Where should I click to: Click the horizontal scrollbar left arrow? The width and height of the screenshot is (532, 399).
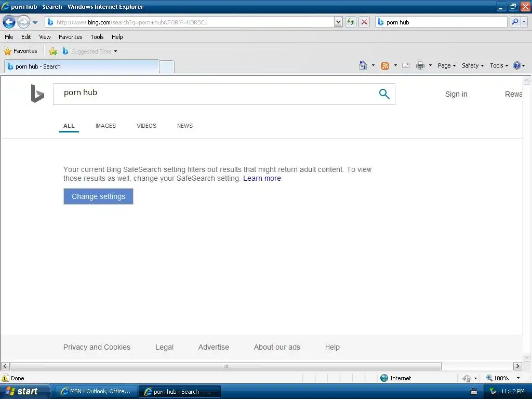(5, 366)
